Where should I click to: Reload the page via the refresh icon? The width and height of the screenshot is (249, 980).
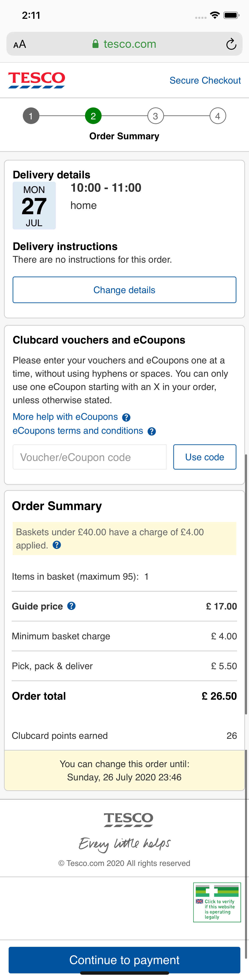pos(232,44)
